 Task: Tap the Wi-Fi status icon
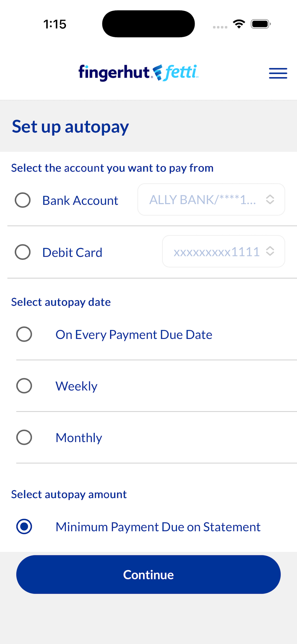239,24
